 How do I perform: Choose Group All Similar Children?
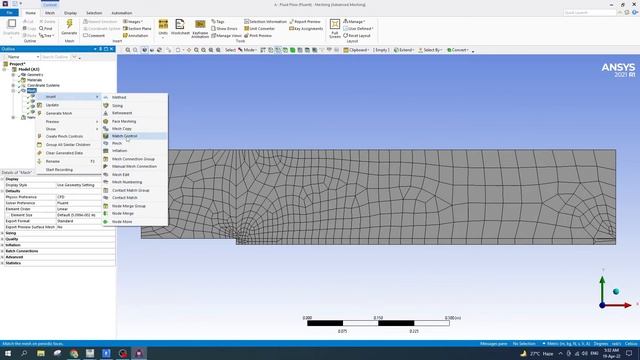point(68,144)
